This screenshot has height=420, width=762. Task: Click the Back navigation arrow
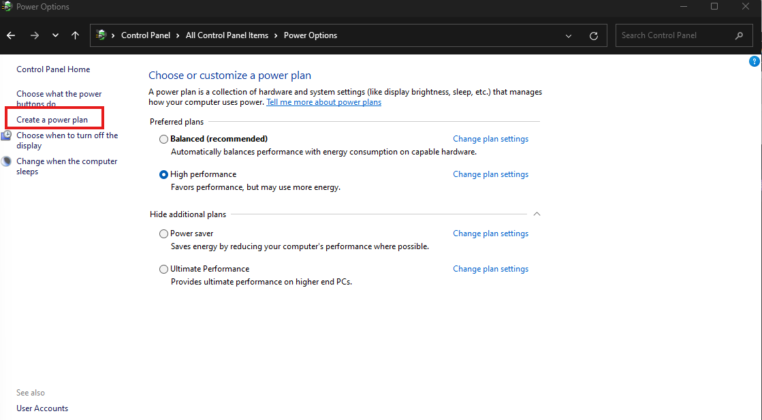tap(11, 35)
